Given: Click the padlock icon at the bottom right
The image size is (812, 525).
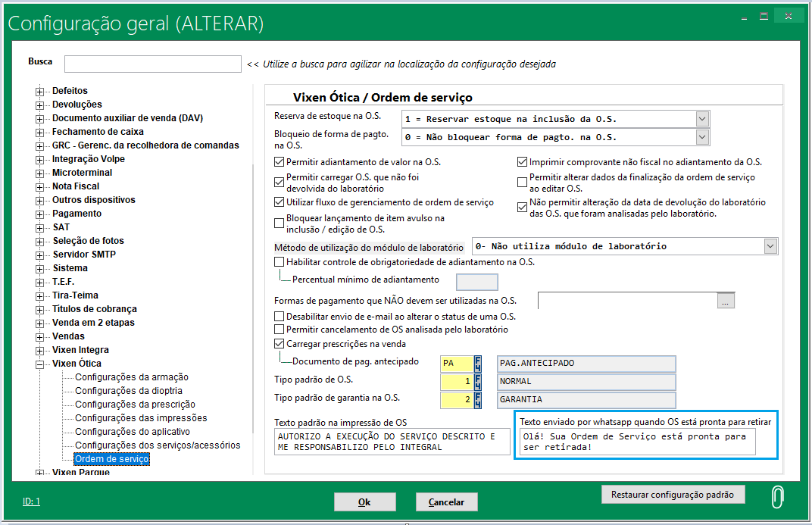Looking at the screenshot, I should point(777,496).
